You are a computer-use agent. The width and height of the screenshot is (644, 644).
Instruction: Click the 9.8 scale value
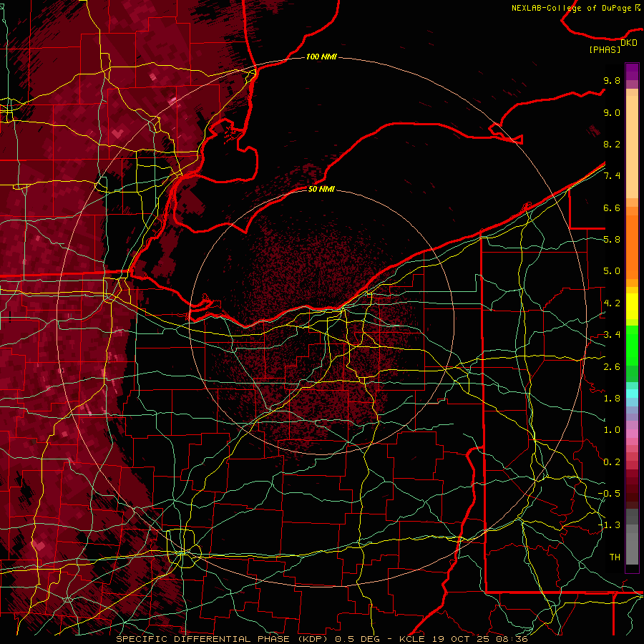[x=612, y=80]
